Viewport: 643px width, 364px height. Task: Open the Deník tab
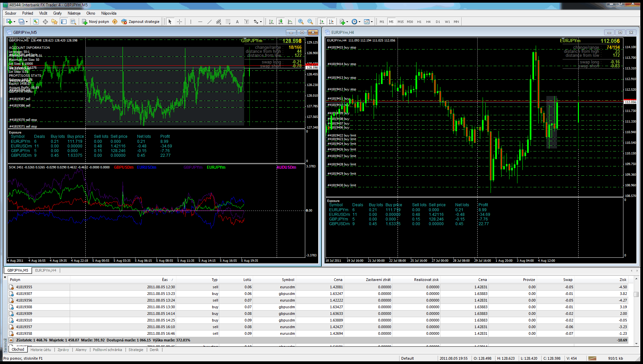pos(154,350)
